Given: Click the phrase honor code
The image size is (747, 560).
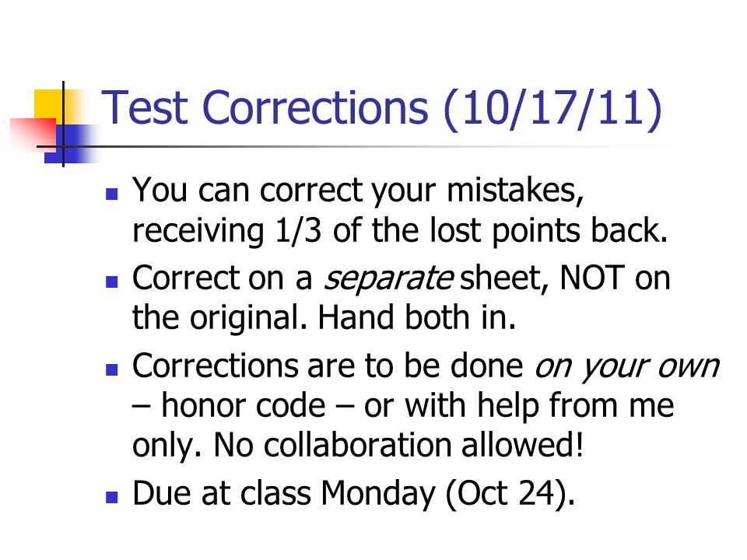Looking at the screenshot, I should tap(243, 406).
